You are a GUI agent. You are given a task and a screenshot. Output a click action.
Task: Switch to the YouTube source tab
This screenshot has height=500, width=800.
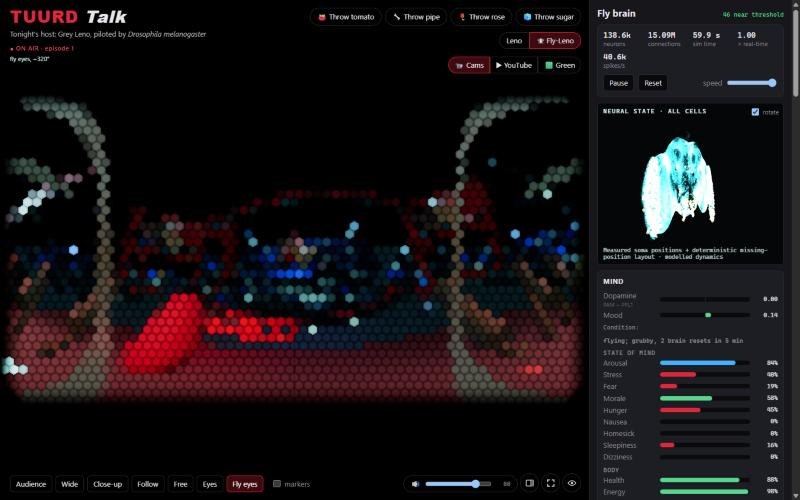(x=513, y=65)
